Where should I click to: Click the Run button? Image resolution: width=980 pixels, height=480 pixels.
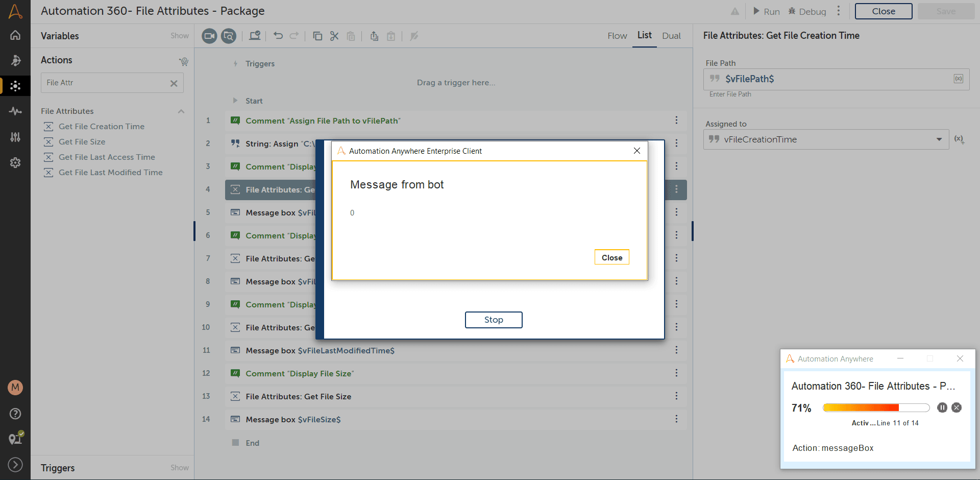(x=767, y=11)
